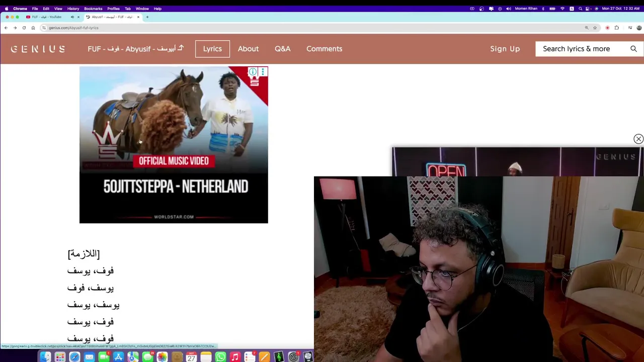This screenshot has height=362, width=644.
Task: Click the genius.com address bar URL
Action: (73, 28)
